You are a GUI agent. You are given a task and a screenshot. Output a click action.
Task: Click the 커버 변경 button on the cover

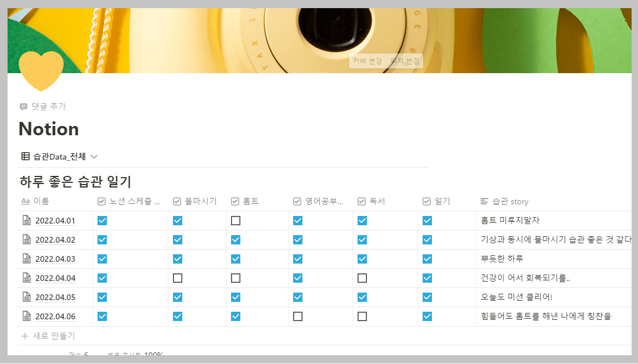[367, 61]
